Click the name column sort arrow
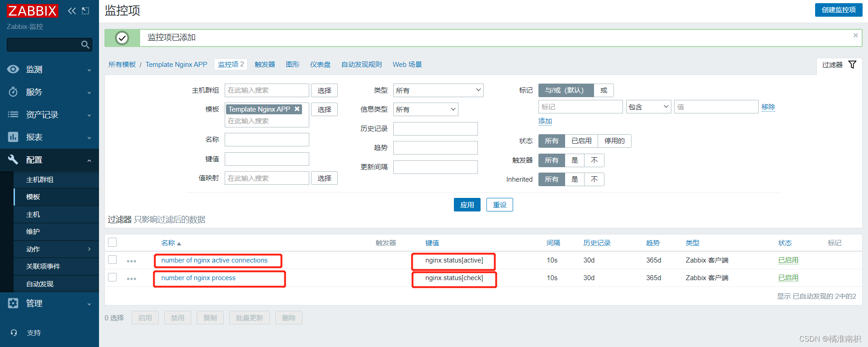 click(179, 244)
